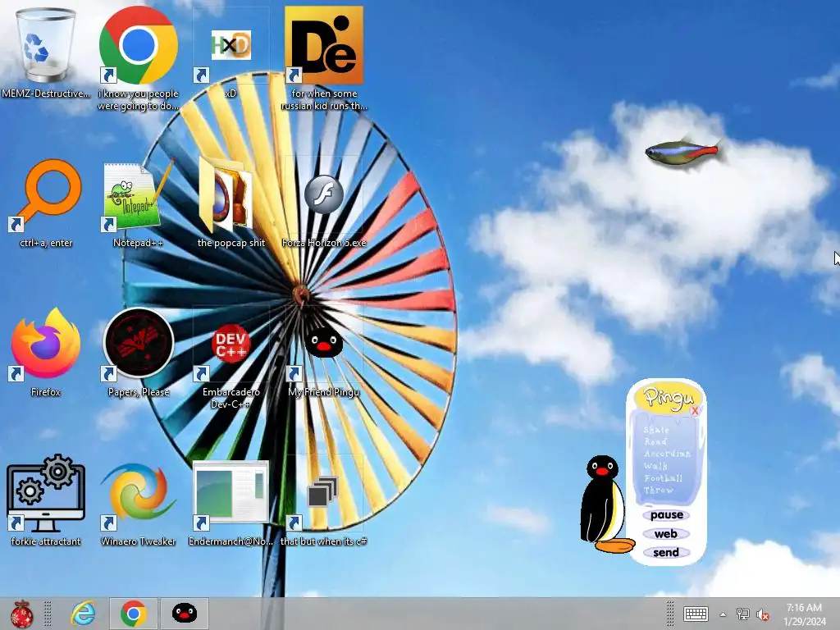Select 'Accordian' in the Pingu action list
Viewport: 840px width, 630px height.
pos(667,454)
